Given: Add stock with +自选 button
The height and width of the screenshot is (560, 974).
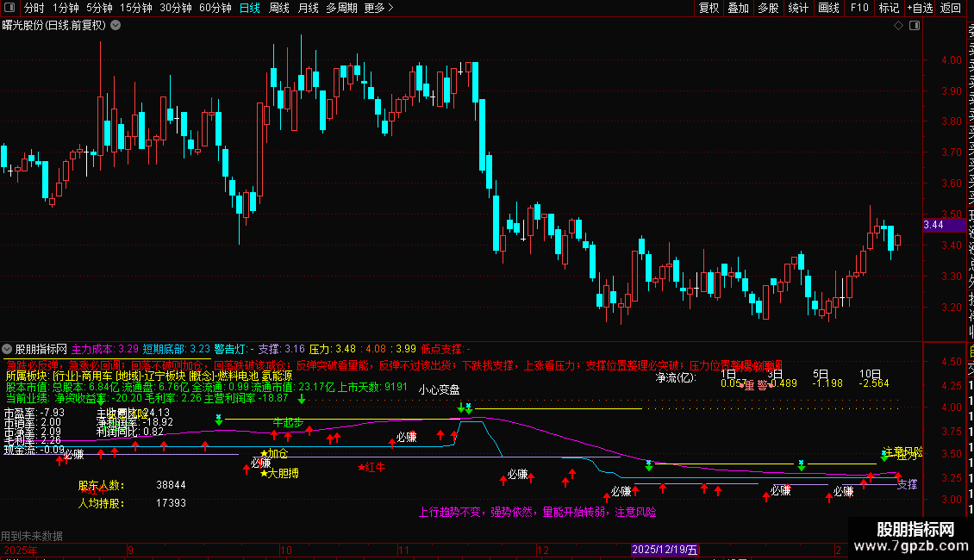Looking at the screenshot, I should click(920, 8).
